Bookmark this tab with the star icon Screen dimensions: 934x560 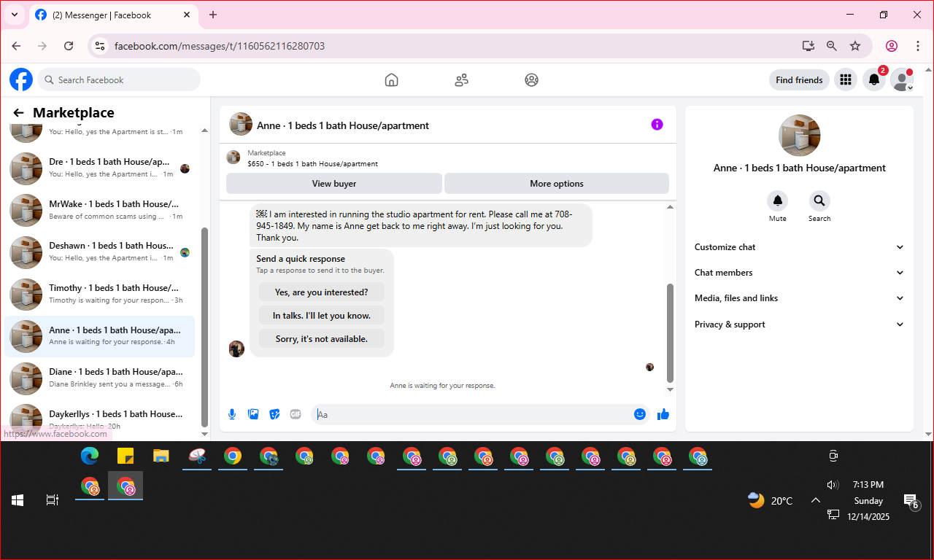click(855, 46)
